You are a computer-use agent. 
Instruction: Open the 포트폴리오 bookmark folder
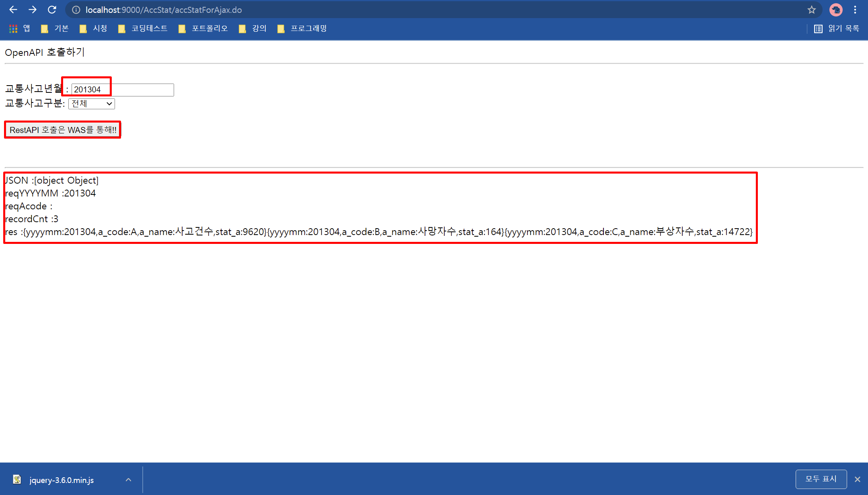tap(203, 29)
